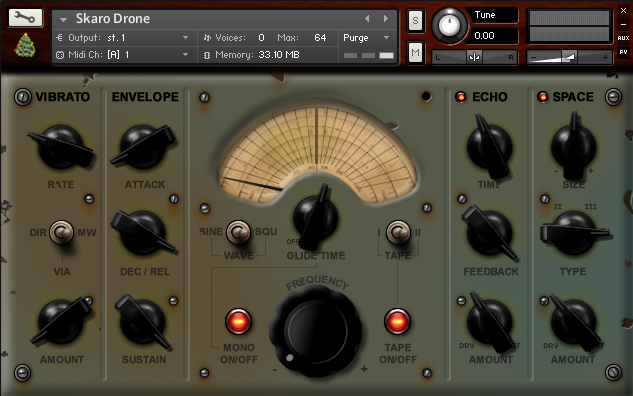This screenshot has width=633, height=396.
Task: Toggle the SPACE red power LED
Action: pos(542,97)
